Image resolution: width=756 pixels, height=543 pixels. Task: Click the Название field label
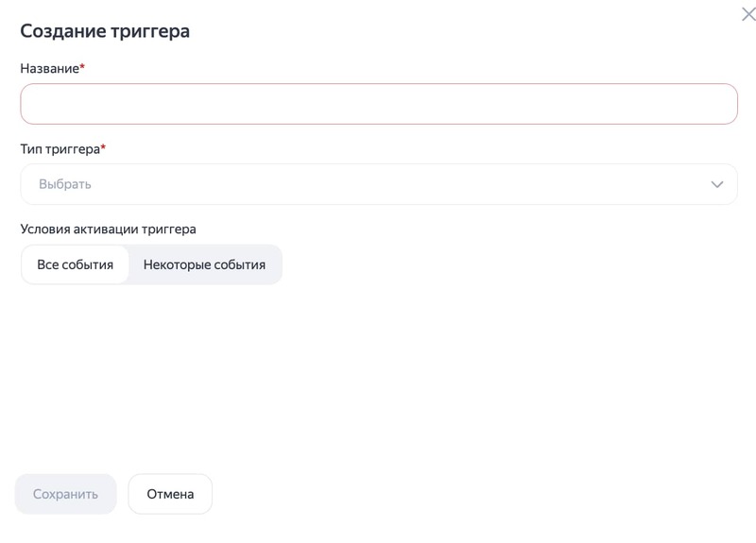click(50, 68)
